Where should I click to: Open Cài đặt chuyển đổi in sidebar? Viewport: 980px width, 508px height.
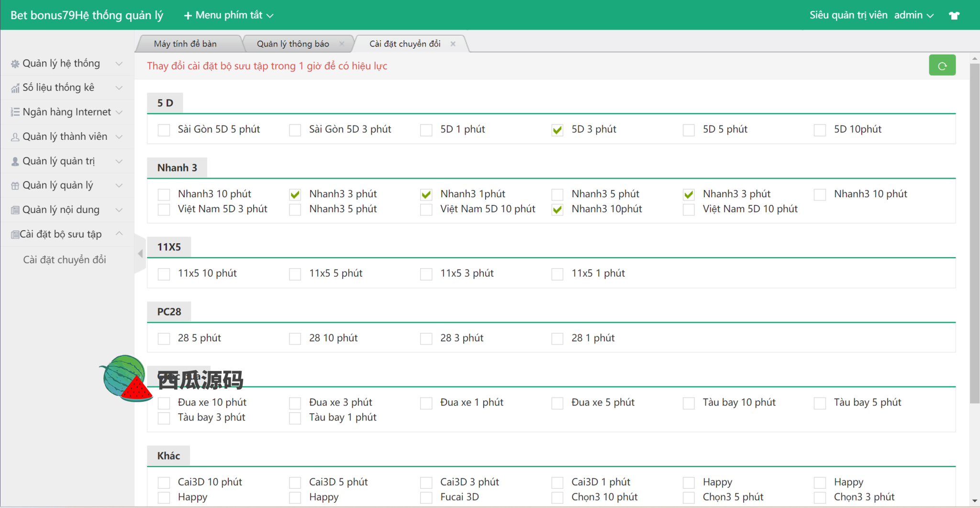[65, 260]
